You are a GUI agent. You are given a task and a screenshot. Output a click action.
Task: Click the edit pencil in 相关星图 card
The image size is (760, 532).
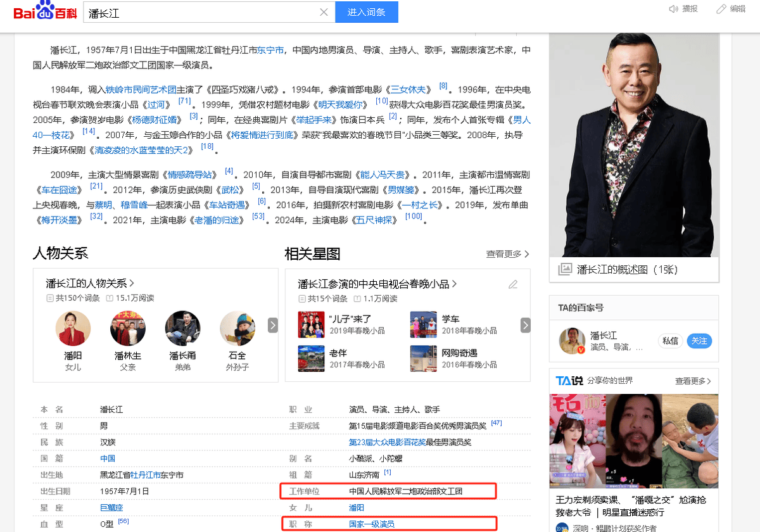[x=513, y=284]
